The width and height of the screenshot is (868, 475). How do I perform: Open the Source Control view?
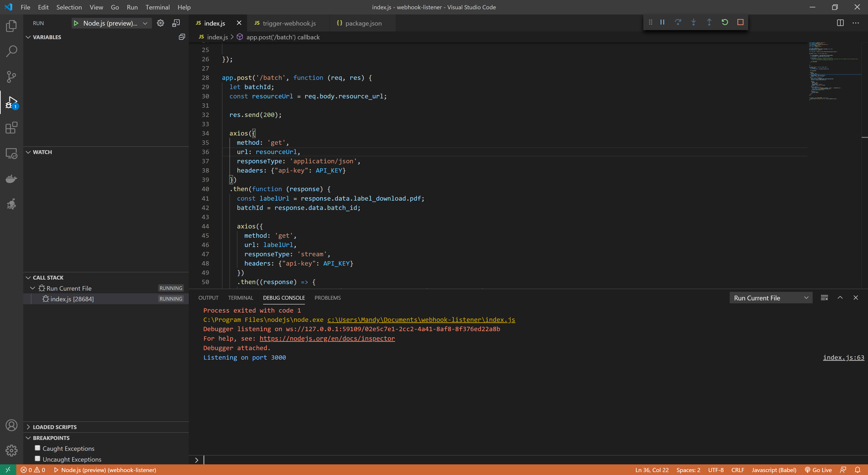pyautogui.click(x=12, y=77)
